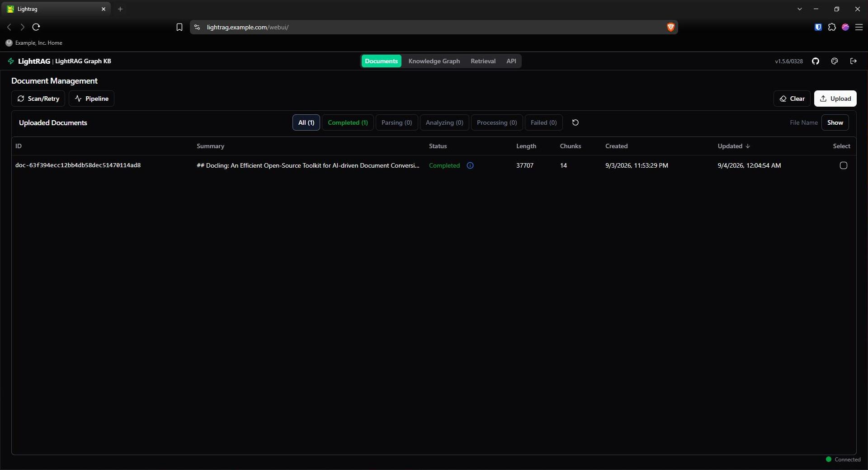This screenshot has width=868, height=470.
Task: Open the GitHub repository icon
Action: [x=816, y=61]
